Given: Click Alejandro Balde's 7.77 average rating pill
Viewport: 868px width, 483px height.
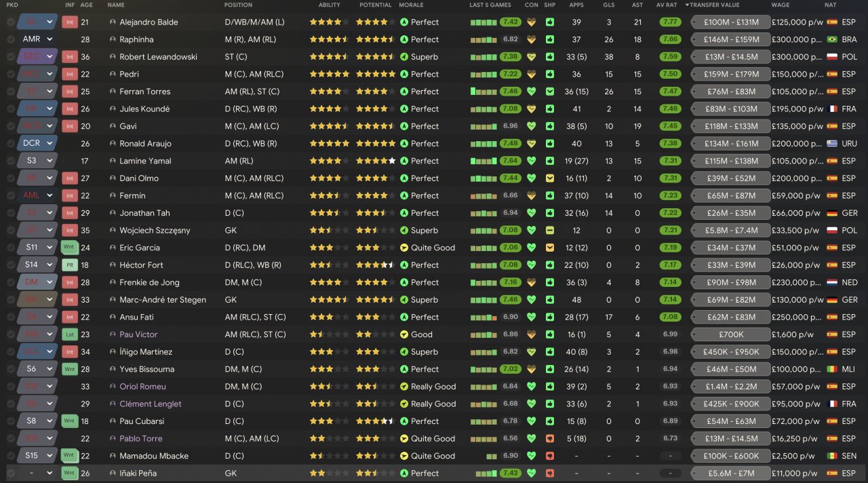Looking at the screenshot, I should pyautogui.click(x=671, y=22).
